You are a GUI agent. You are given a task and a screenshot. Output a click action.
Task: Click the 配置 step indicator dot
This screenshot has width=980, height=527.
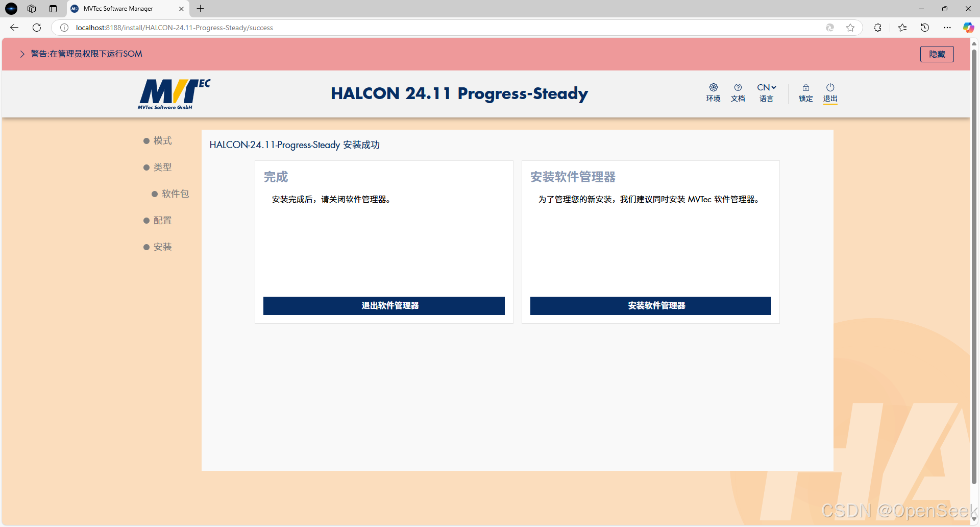[x=146, y=220]
